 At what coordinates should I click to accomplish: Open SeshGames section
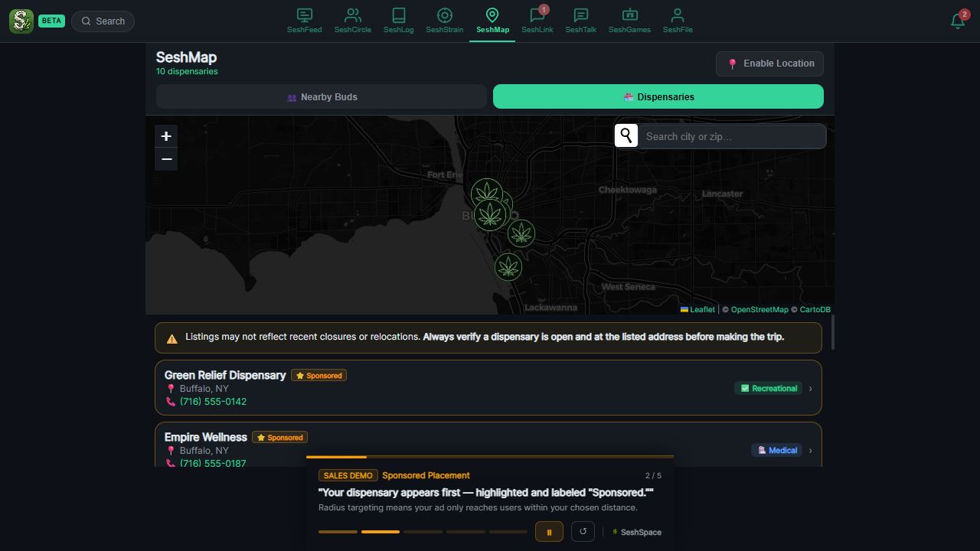tap(629, 21)
